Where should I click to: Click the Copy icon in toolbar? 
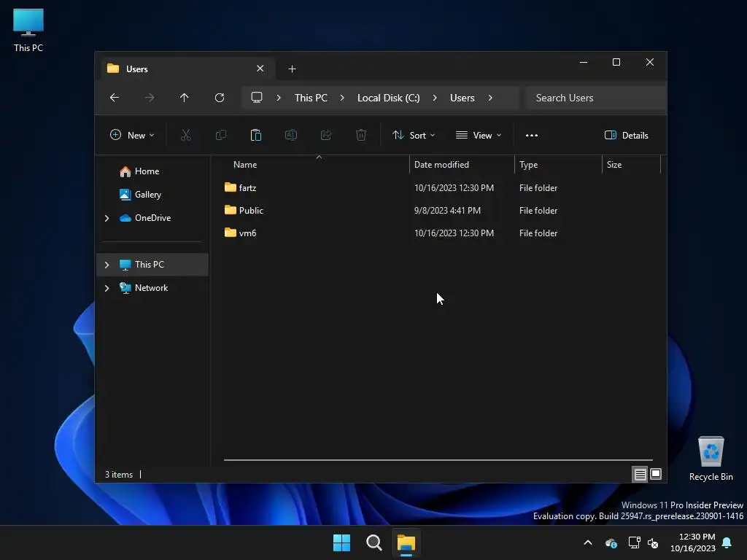click(x=221, y=135)
